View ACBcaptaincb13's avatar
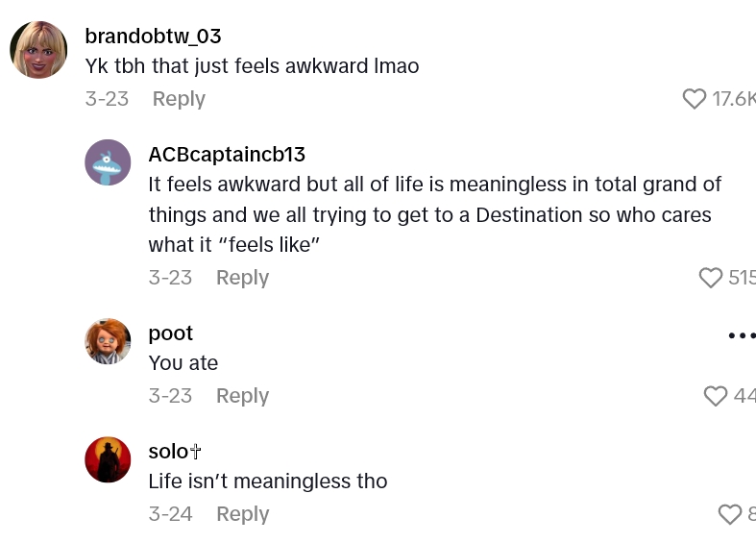 [108, 163]
